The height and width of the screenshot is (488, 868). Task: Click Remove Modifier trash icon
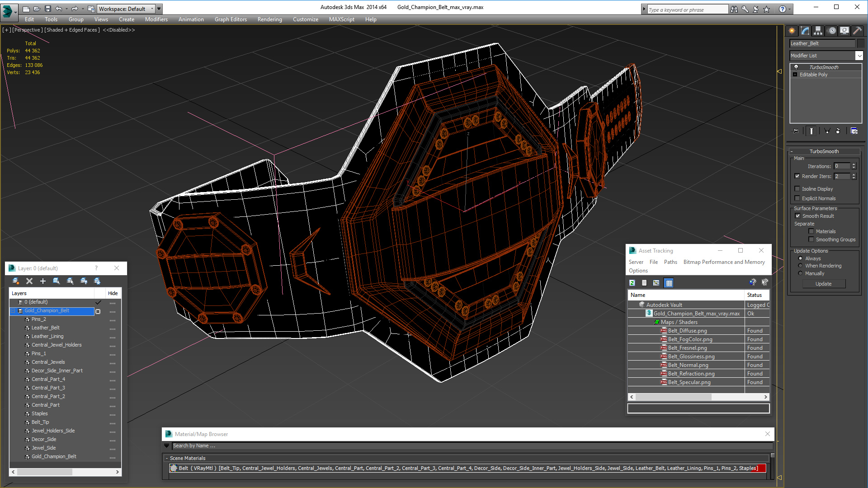tap(838, 131)
